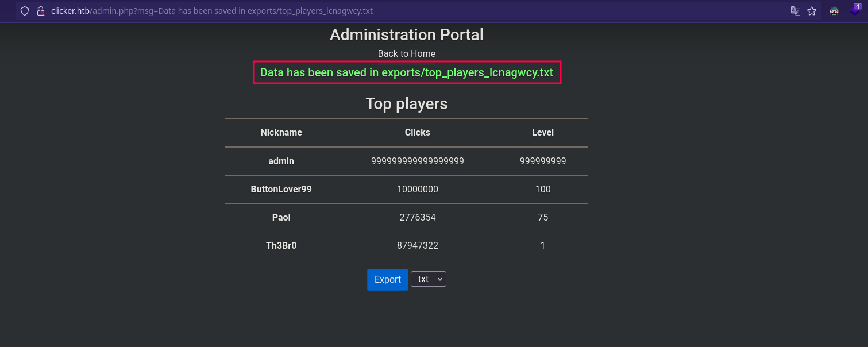Click the URL address bar text

tap(213, 11)
